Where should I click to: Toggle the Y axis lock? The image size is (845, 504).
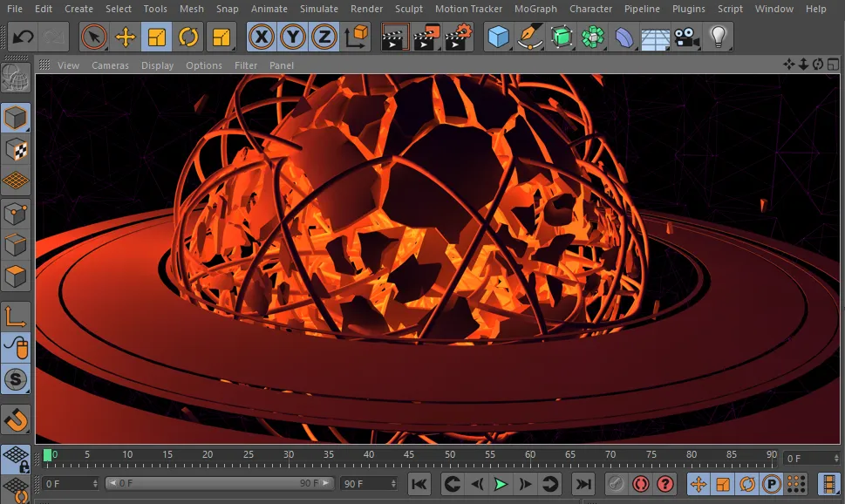click(x=293, y=37)
